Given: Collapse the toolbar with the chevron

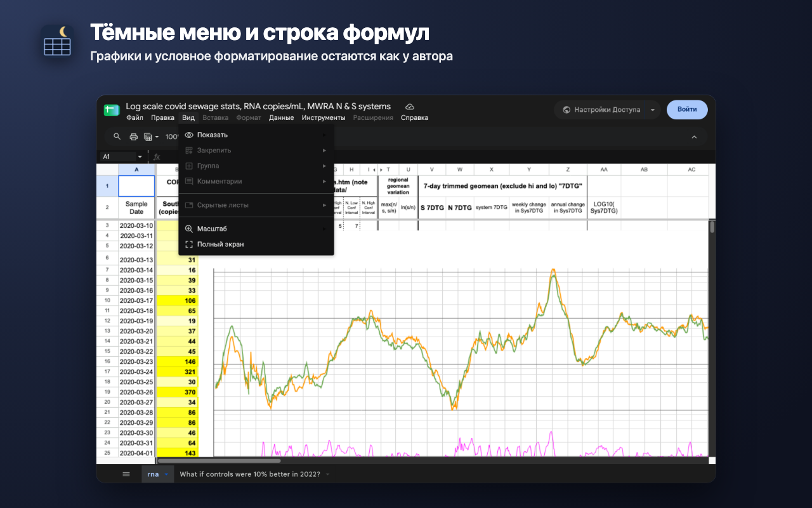Looking at the screenshot, I should 694,137.
